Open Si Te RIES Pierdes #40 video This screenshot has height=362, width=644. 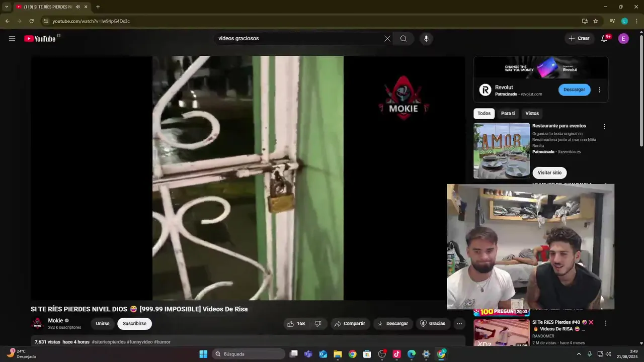(x=563, y=325)
